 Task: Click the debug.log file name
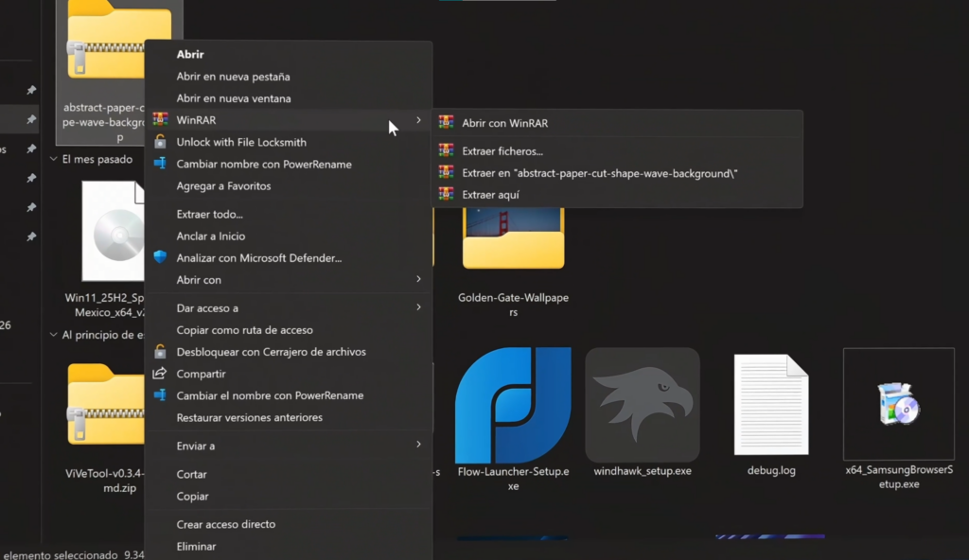click(x=771, y=470)
